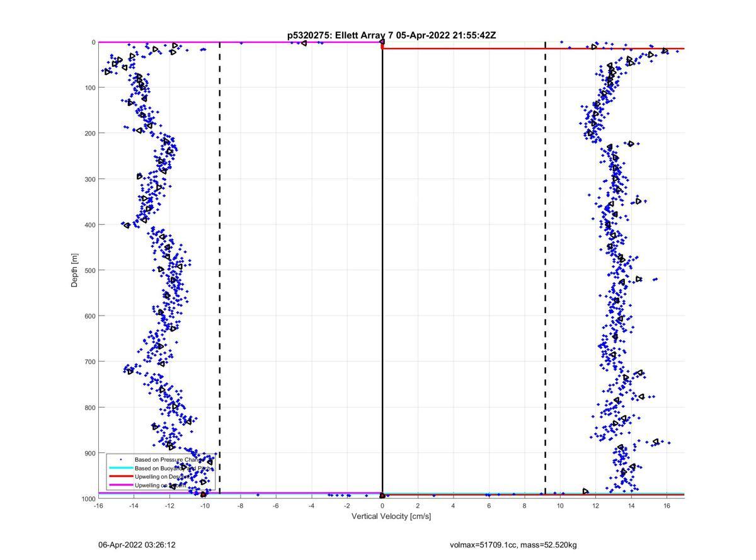Click depth axis tick label '800'
756x560 pixels.
89,408
